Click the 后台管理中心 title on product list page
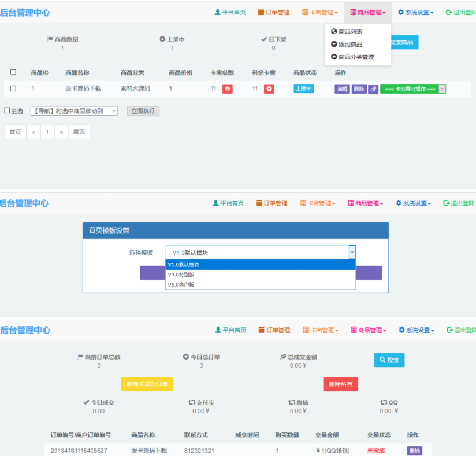Viewport: 476px width, 456px height. [x=25, y=12]
